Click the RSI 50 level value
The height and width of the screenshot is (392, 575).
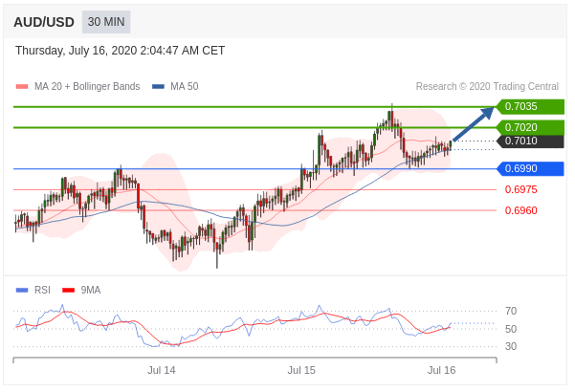511,329
